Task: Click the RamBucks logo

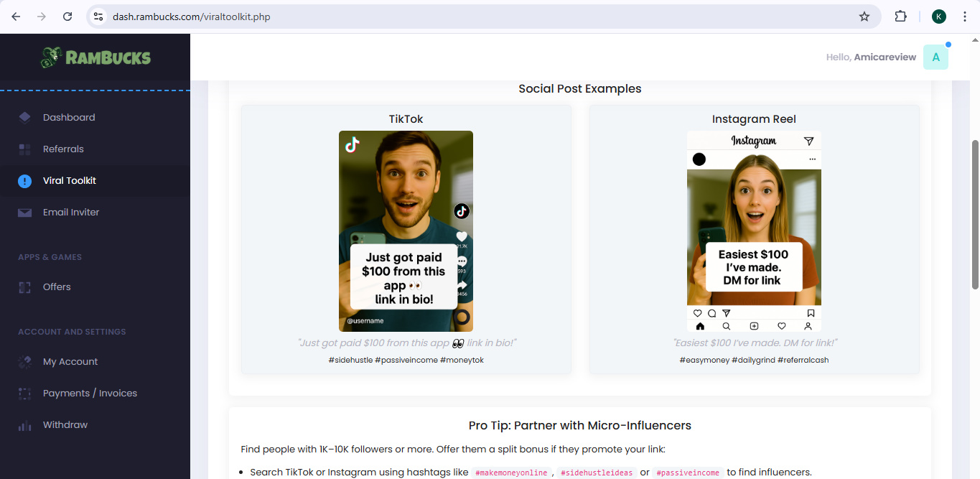Action: tap(95, 57)
